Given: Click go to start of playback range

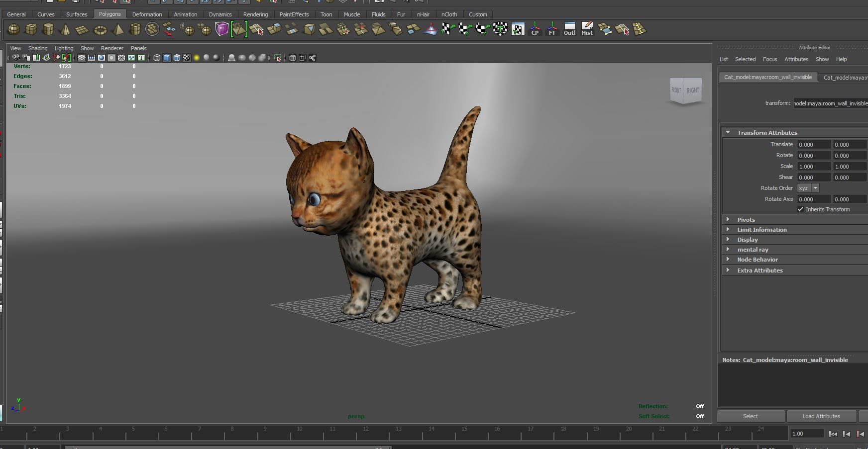Looking at the screenshot, I should [833, 434].
